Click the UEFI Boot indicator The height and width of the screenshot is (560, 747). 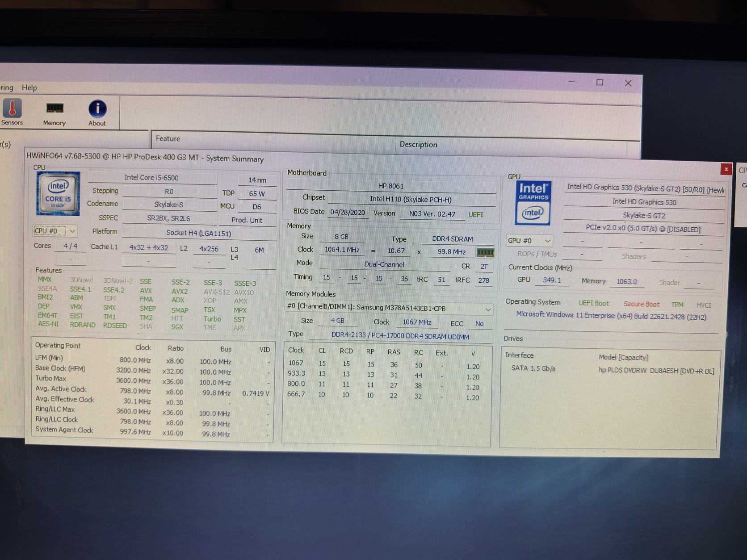pyautogui.click(x=593, y=303)
